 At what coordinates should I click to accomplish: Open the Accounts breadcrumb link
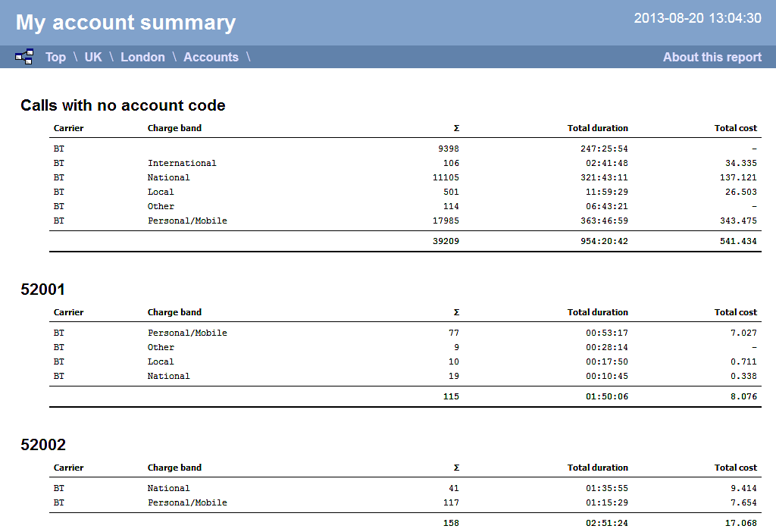(x=211, y=57)
